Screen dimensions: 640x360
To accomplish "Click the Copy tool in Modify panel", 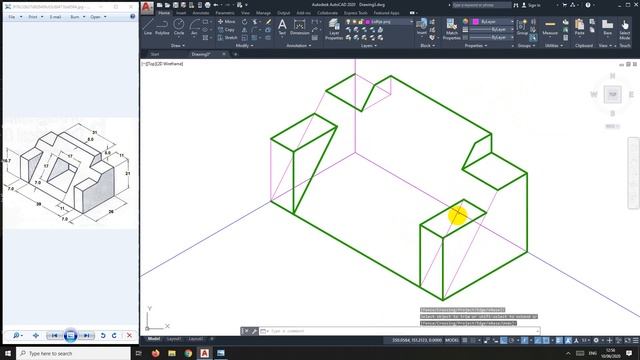I will (x=226, y=29).
